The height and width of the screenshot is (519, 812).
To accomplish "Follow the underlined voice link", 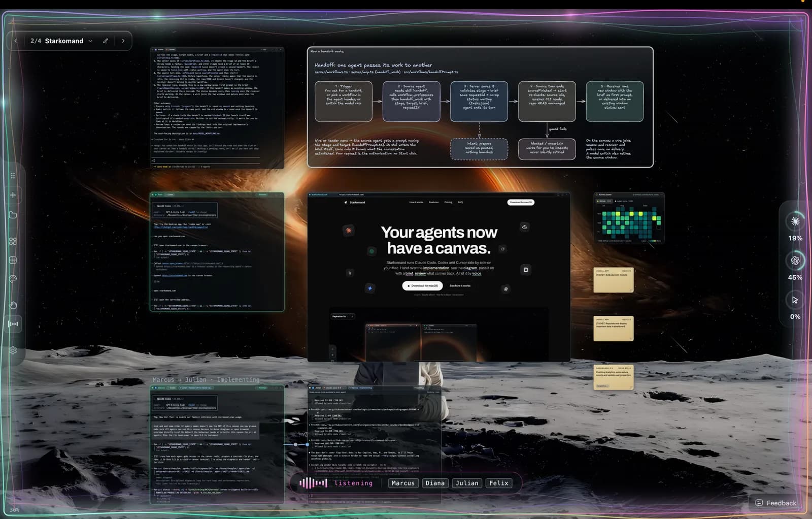I will [477, 274].
